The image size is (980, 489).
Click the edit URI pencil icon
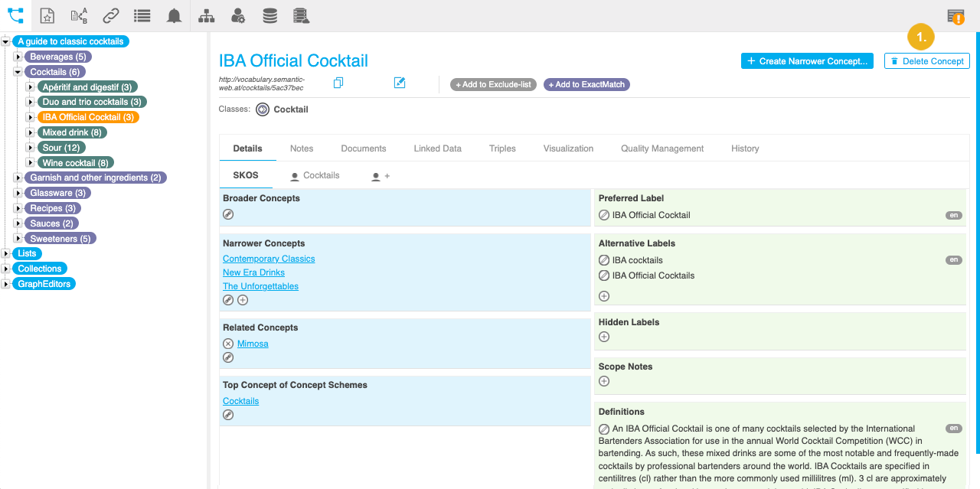click(400, 83)
